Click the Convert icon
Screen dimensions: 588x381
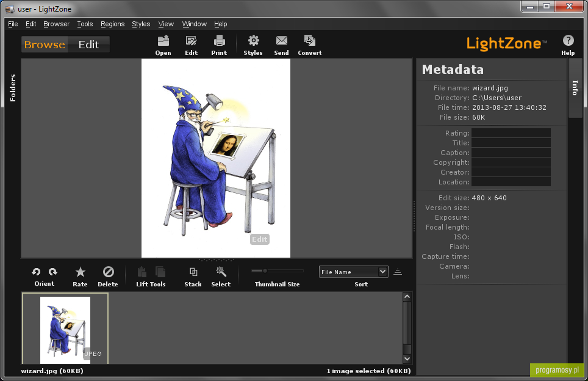pos(310,40)
